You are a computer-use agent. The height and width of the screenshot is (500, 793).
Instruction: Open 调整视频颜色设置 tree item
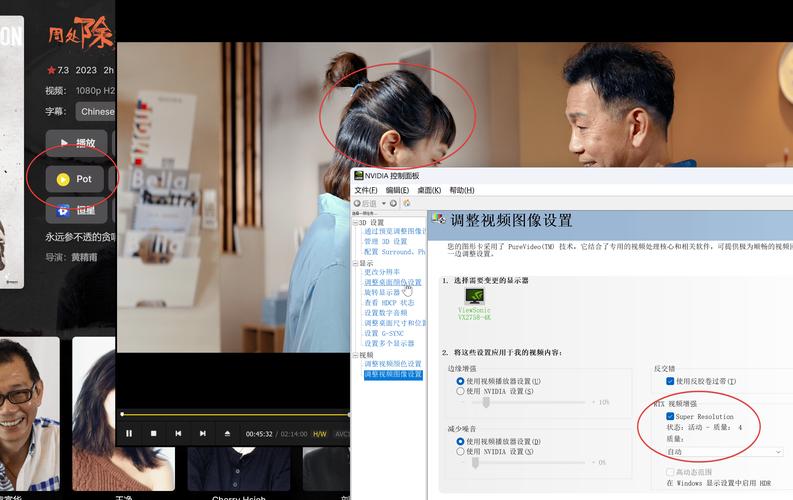coord(393,364)
